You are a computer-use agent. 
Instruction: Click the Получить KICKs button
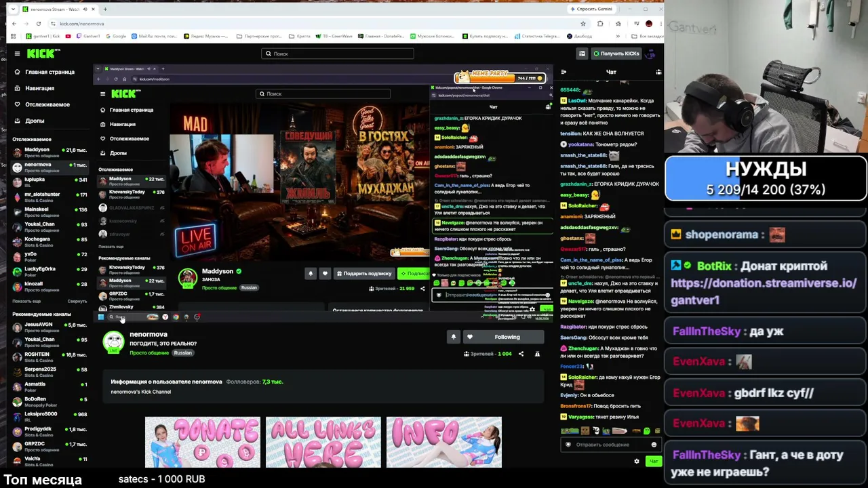click(616, 54)
